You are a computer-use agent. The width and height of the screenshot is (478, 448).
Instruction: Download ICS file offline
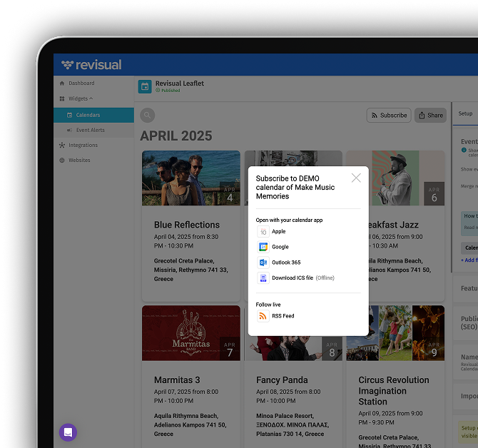point(295,278)
